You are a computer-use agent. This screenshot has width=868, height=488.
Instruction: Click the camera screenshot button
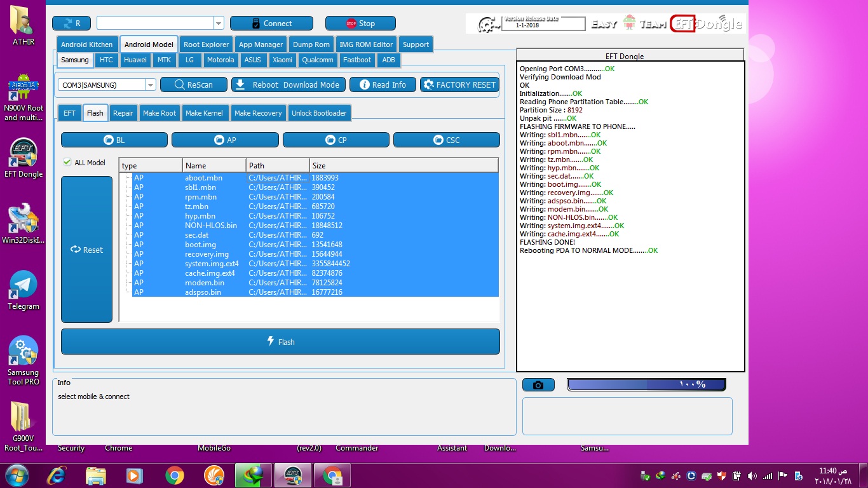click(x=538, y=385)
